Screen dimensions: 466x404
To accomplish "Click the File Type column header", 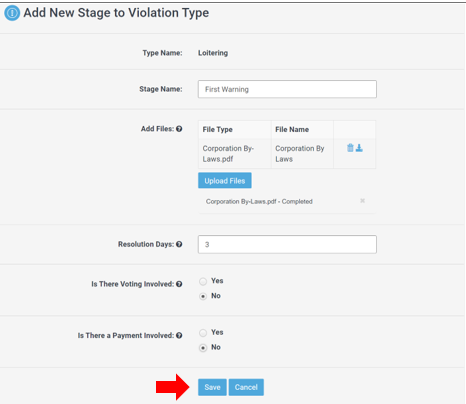I will [x=218, y=129].
